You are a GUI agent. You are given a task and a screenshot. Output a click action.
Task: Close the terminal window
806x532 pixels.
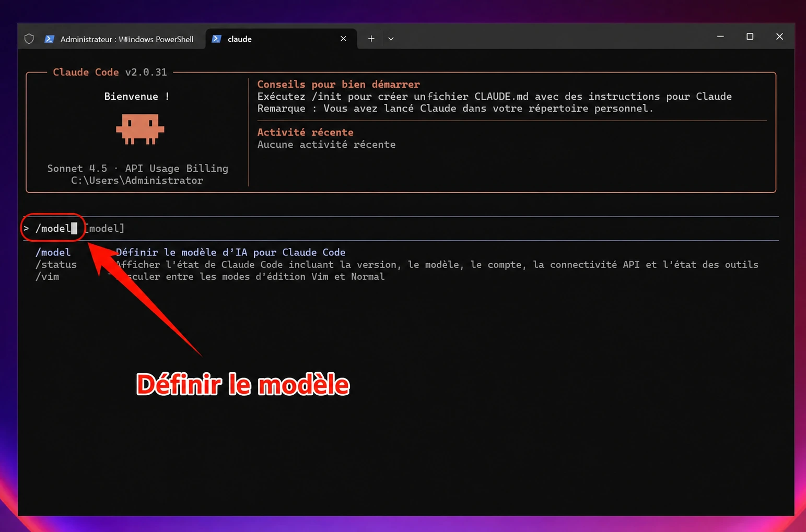tap(779, 37)
